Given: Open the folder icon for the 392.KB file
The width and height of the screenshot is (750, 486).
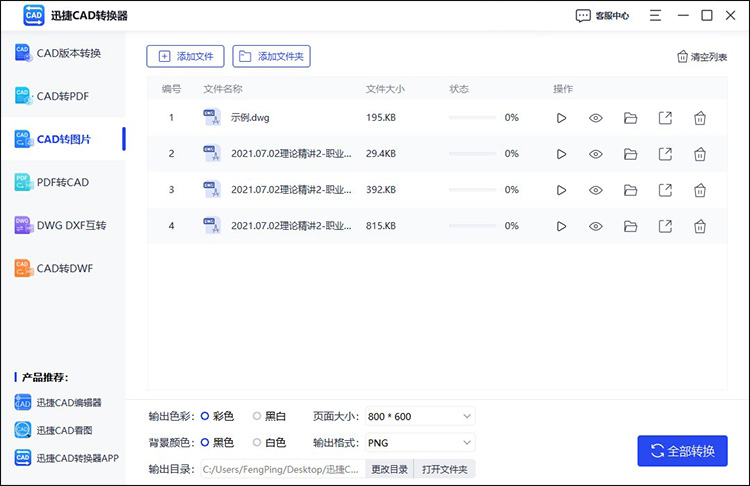Looking at the screenshot, I should [630, 190].
